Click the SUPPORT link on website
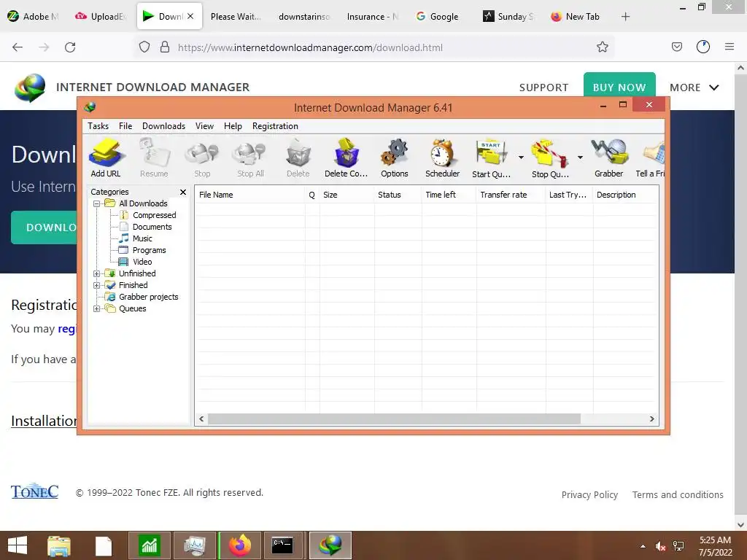Viewport: 747px width, 560px height. [543, 87]
